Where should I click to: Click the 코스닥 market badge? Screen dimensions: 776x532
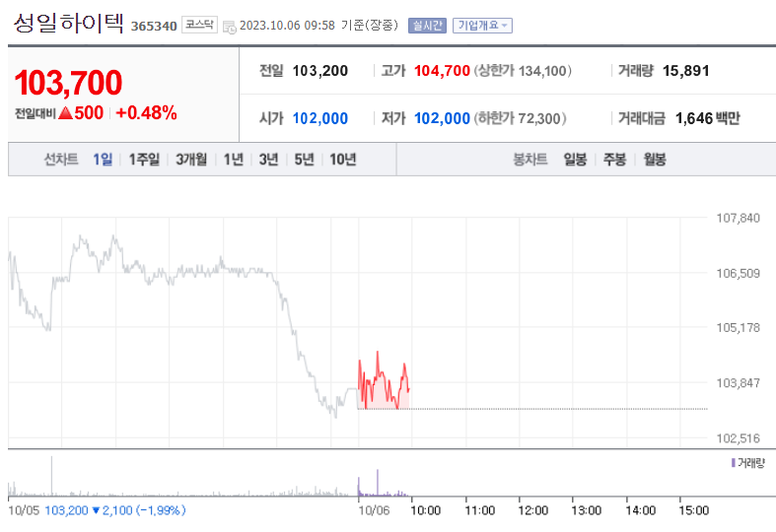pyautogui.click(x=199, y=25)
